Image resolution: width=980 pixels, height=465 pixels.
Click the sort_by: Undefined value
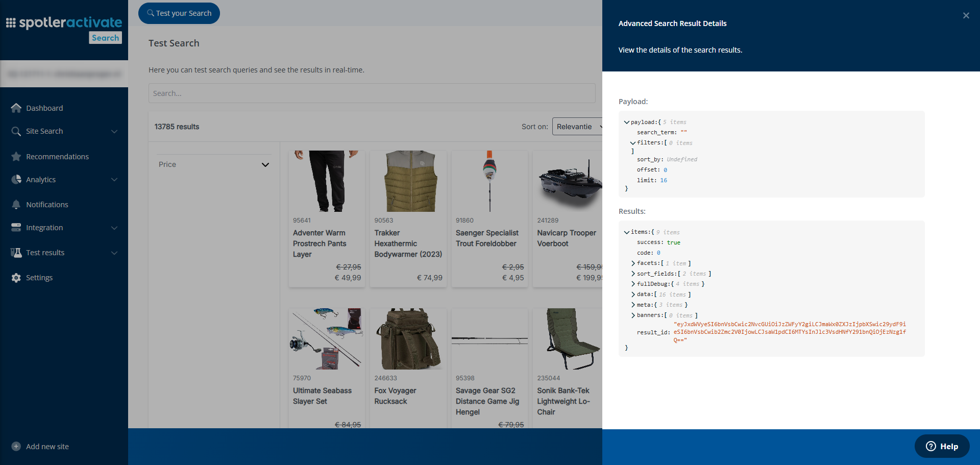tap(681, 160)
